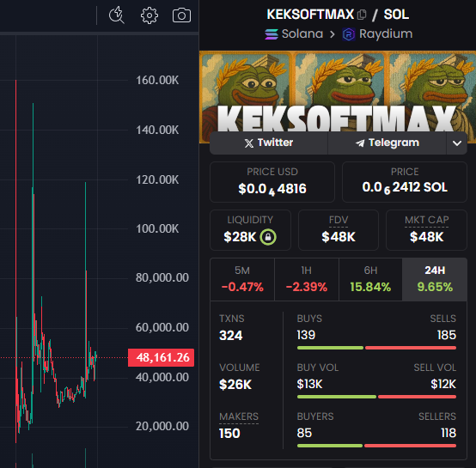Click the SOL price value box
476x468 pixels.
pyautogui.click(x=405, y=182)
